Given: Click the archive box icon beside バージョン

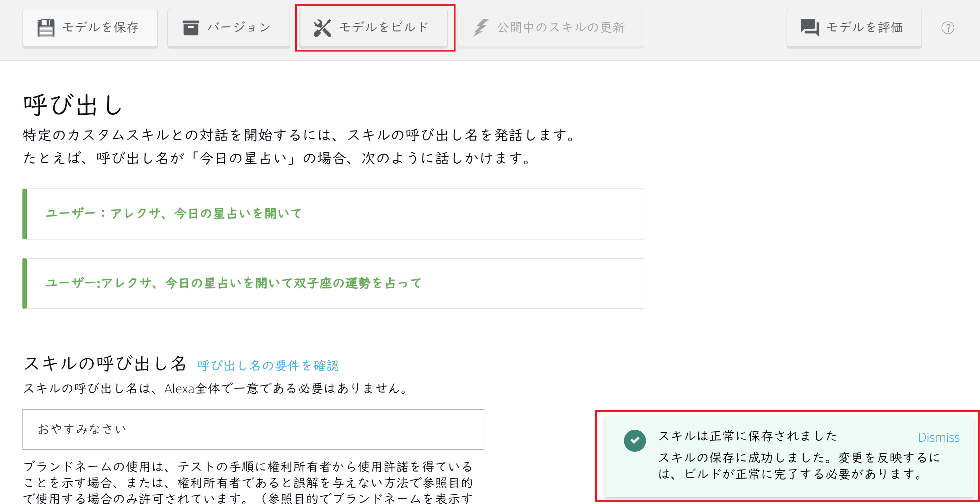Looking at the screenshot, I should coord(190,28).
